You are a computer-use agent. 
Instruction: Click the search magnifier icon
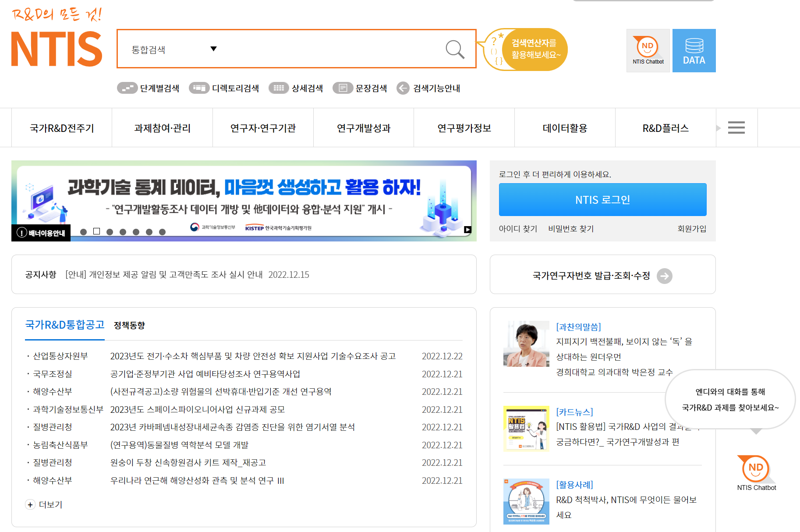click(455, 49)
